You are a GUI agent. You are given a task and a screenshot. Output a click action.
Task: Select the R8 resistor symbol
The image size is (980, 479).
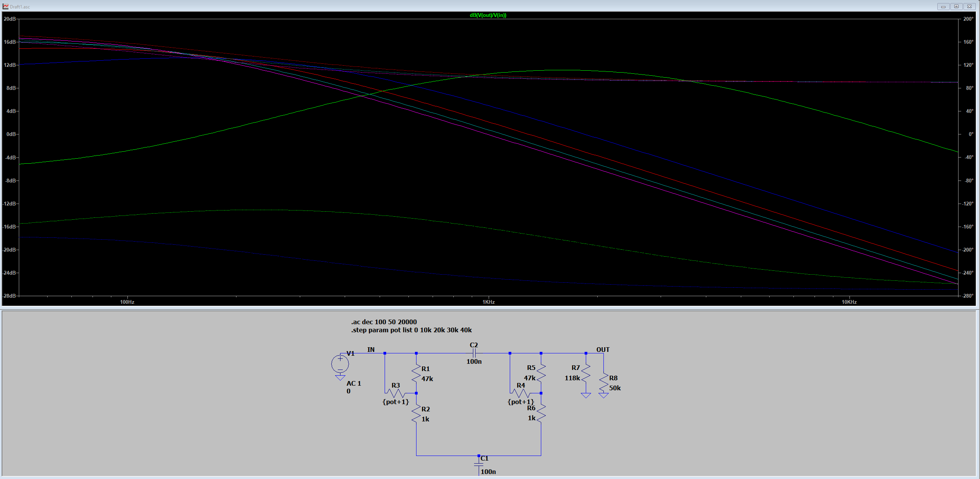pos(603,383)
